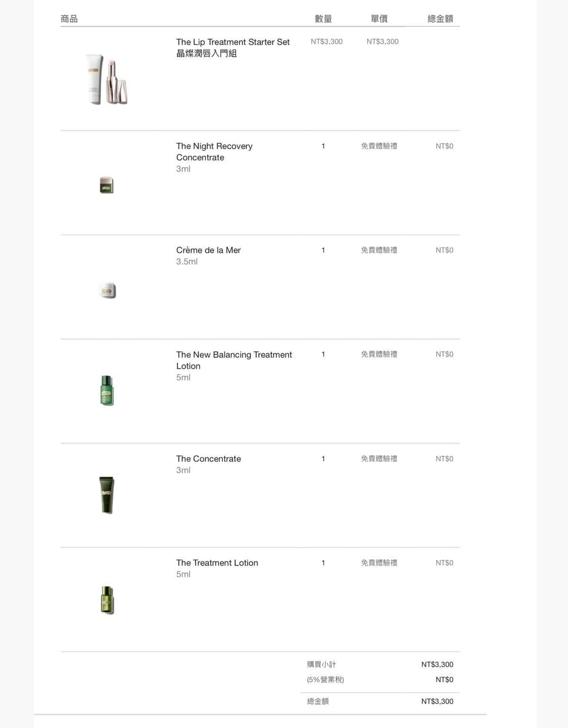Screen dimensions: 568x728
Task: Open The Lip Treatment Starter Set title
Action: (233, 42)
